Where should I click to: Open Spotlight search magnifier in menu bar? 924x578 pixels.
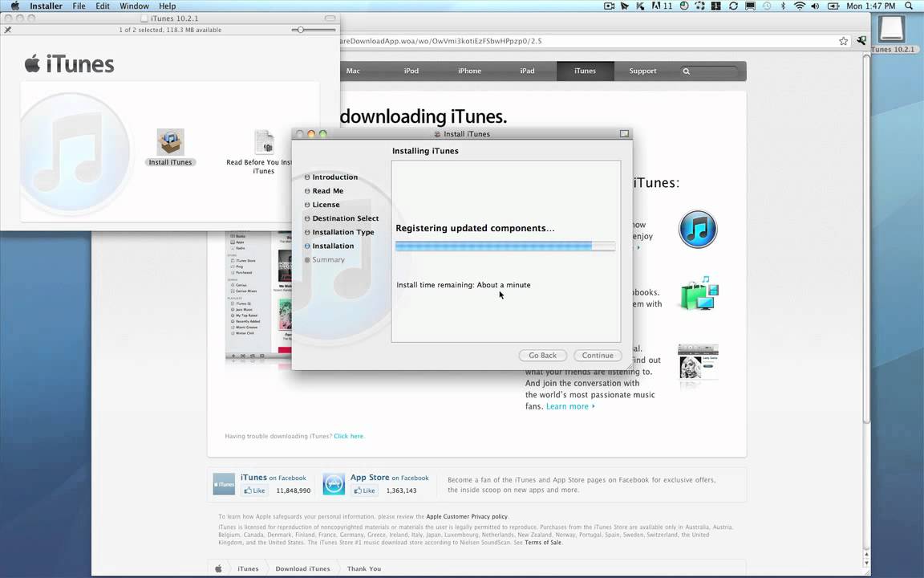pos(909,6)
